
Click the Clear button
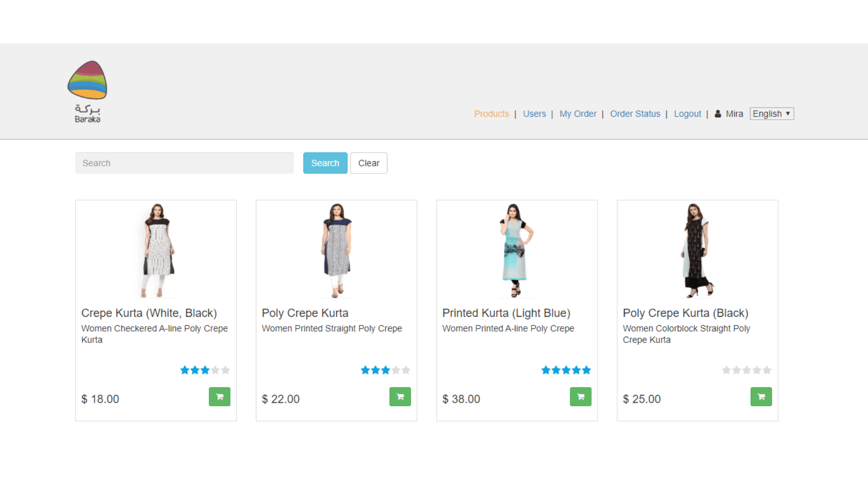click(368, 163)
